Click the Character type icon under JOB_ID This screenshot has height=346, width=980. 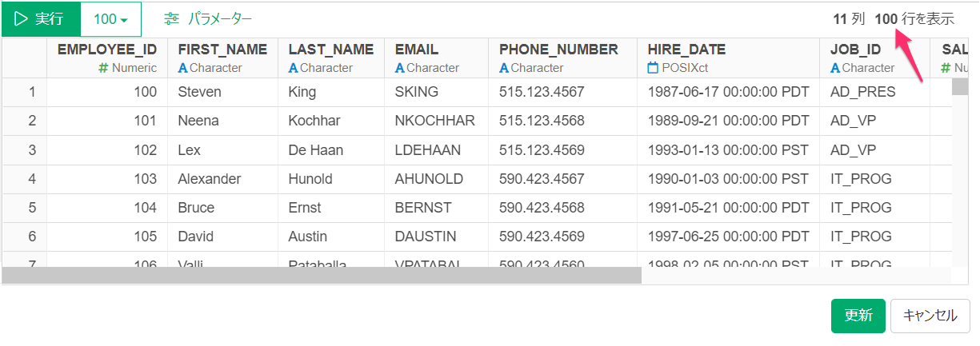tap(836, 68)
